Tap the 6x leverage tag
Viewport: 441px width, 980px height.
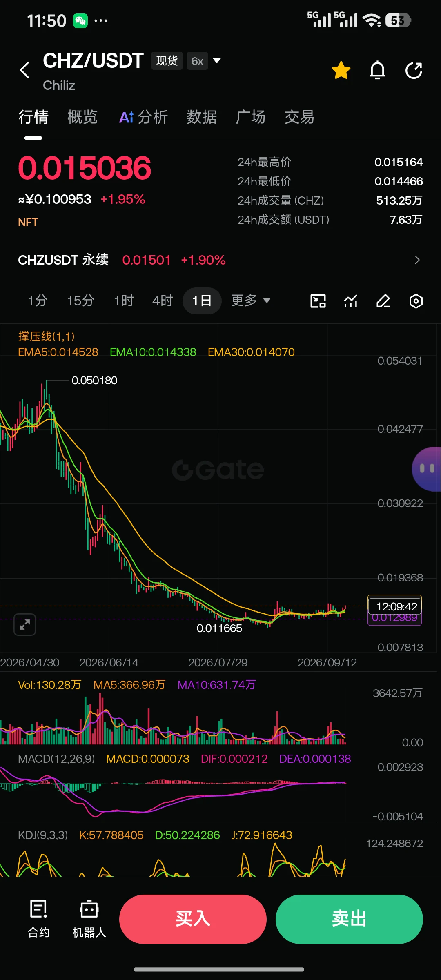(x=197, y=61)
